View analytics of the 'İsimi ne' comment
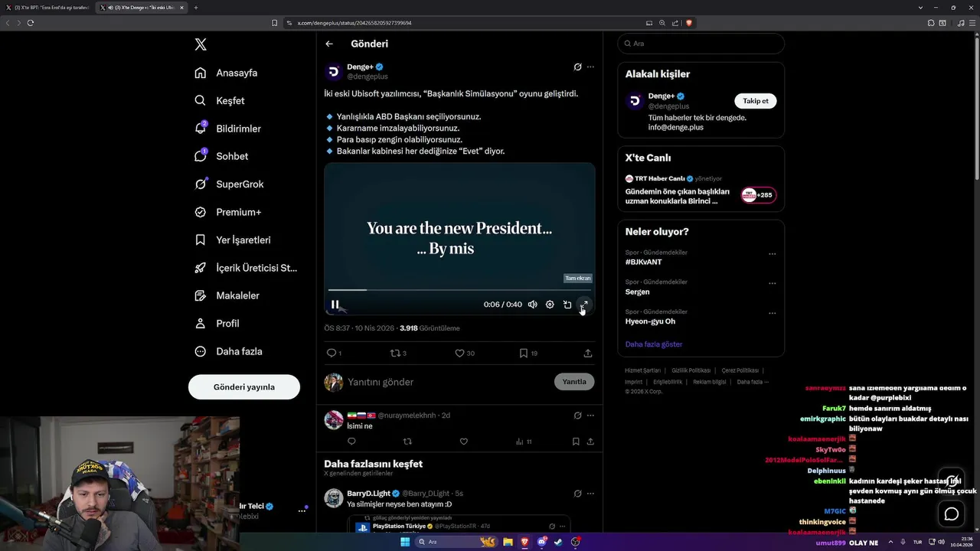This screenshot has height=551, width=980. 523,442
